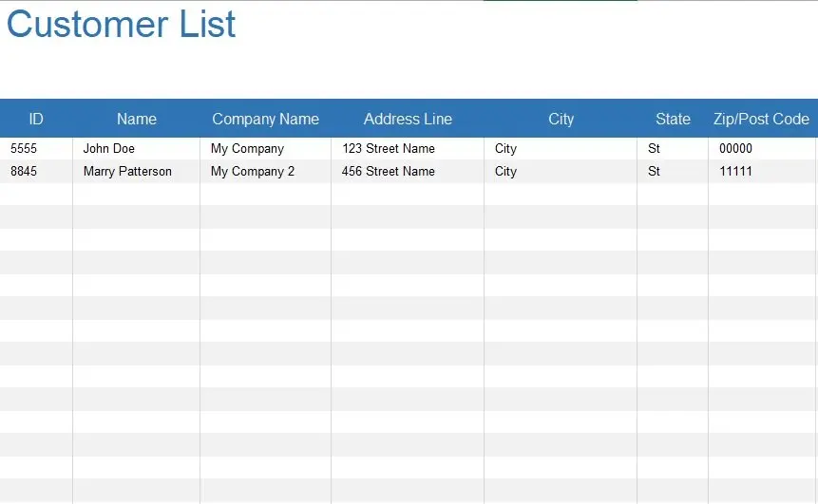
Task: Select the 123 Street Name address cell
Action: point(408,148)
